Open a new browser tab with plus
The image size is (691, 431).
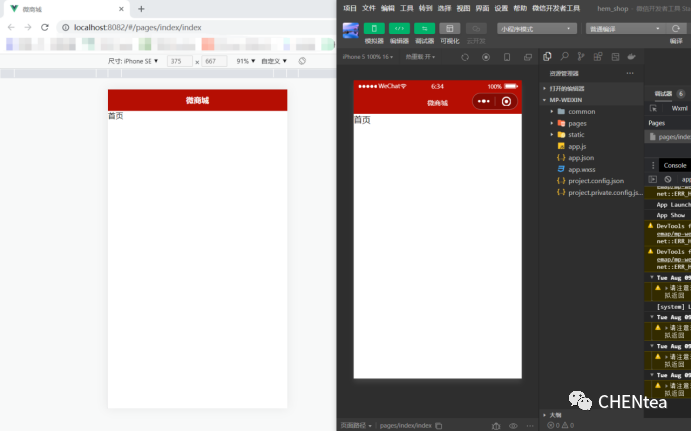pos(141,9)
